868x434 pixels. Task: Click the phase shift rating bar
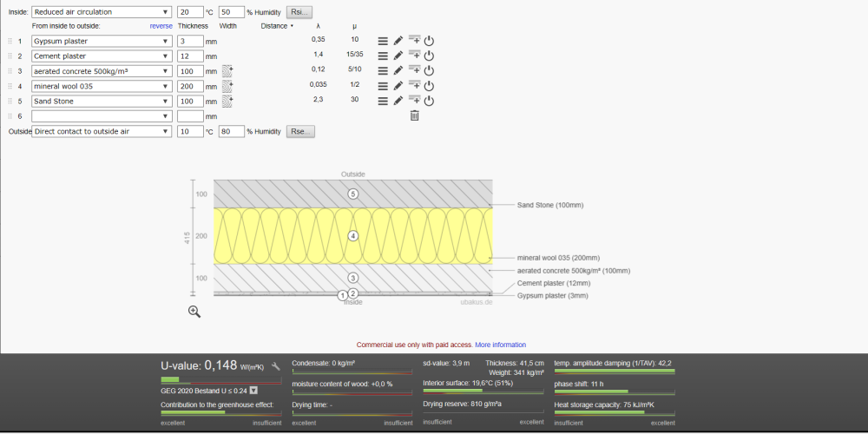[x=615, y=392]
